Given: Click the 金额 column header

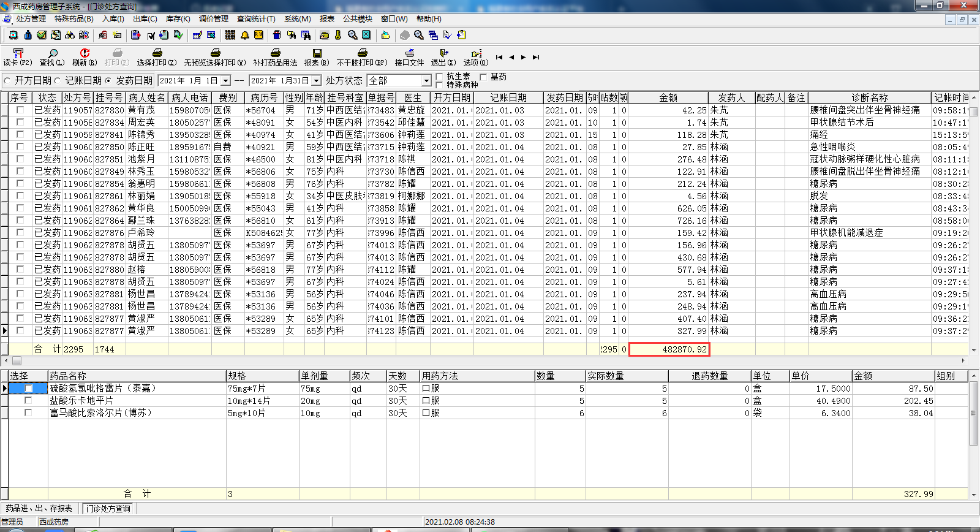Looking at the screenshot, I should pyautogui.click(x=668, y=97).
